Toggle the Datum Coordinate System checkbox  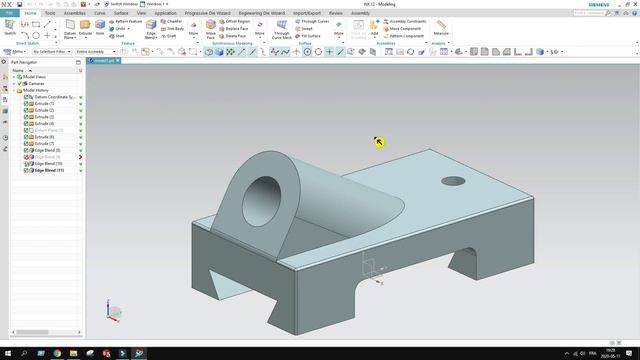click(x=26, y=97)
